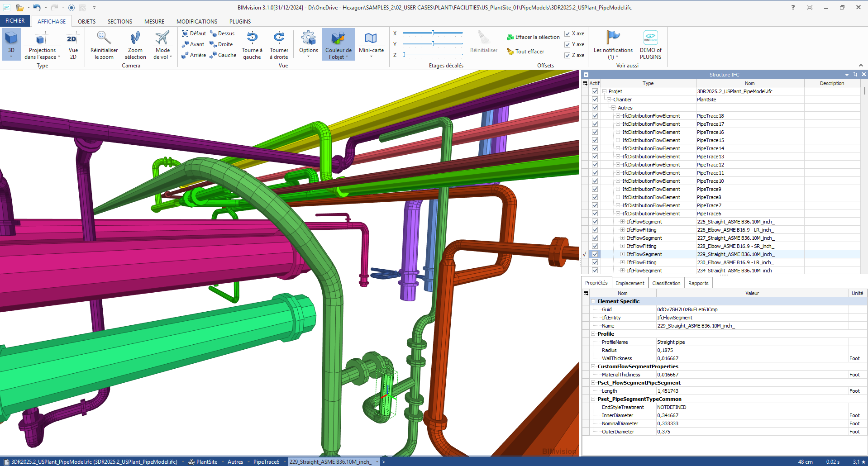Viewport: 868px width, 466px height.
Task: Uncheck the X axe checkbox
Action: [x=568, y=34]
